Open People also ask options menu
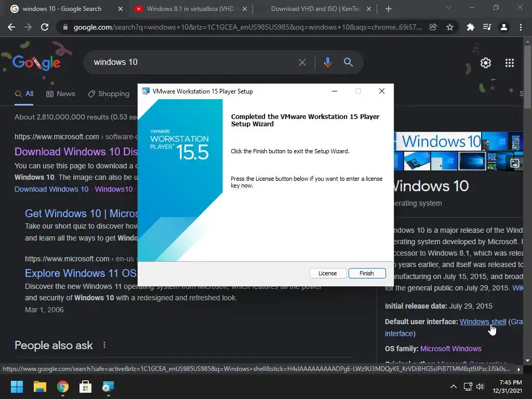Viewport: 532px width, 399px height. (104, 345)
